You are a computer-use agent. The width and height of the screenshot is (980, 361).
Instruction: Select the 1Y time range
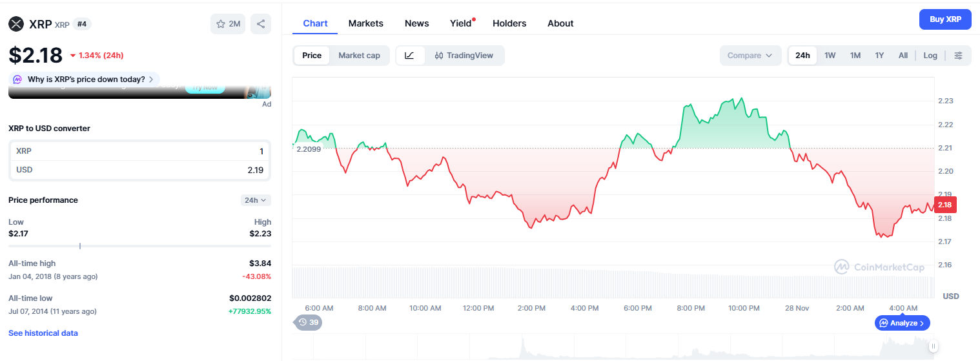tap(879, 56)
